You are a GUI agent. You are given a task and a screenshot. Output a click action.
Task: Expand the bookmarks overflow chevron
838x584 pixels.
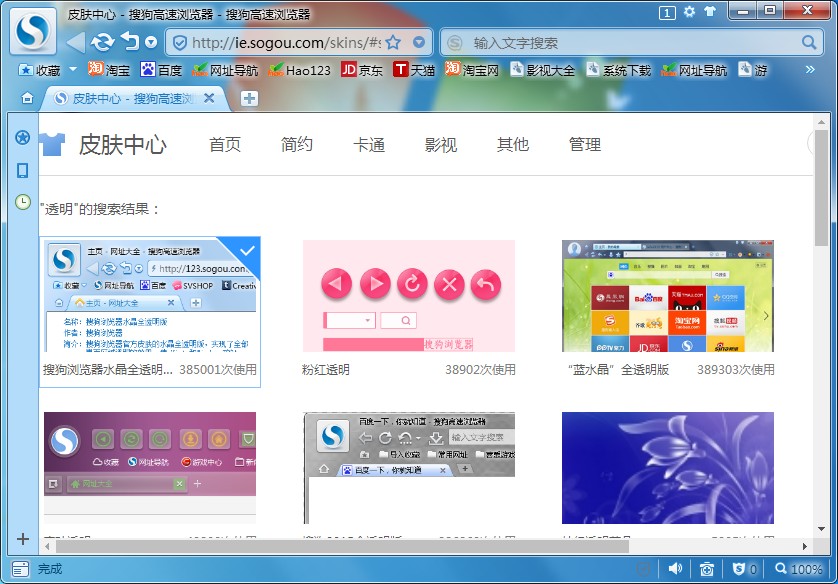point(810,70)
